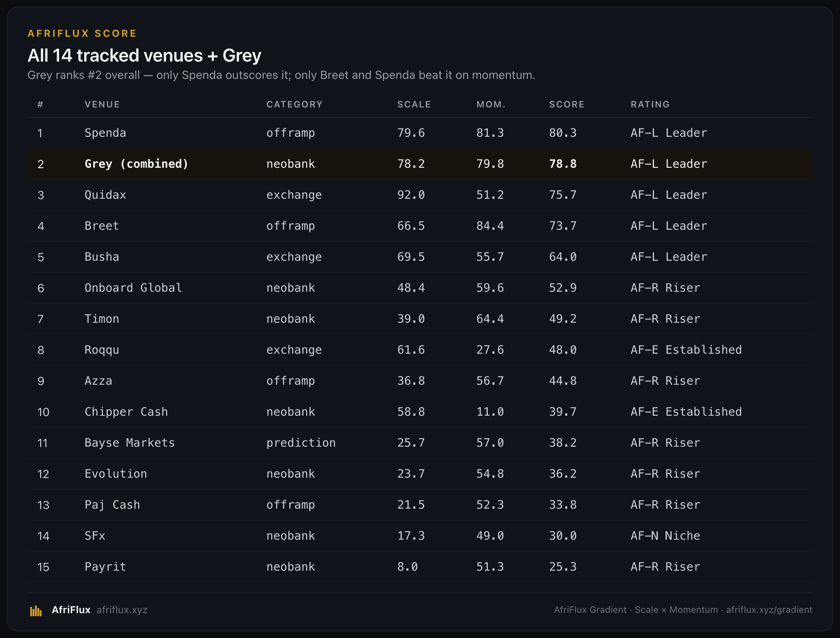Click SFx's AF-N Niche rating
The image size is (840, 638).
(665, 536)
